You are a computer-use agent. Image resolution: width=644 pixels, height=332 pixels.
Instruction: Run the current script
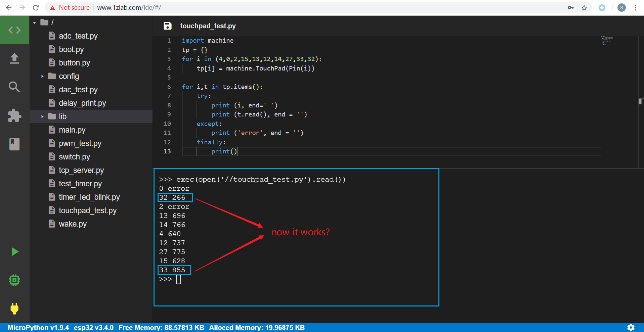click(14, 251)
